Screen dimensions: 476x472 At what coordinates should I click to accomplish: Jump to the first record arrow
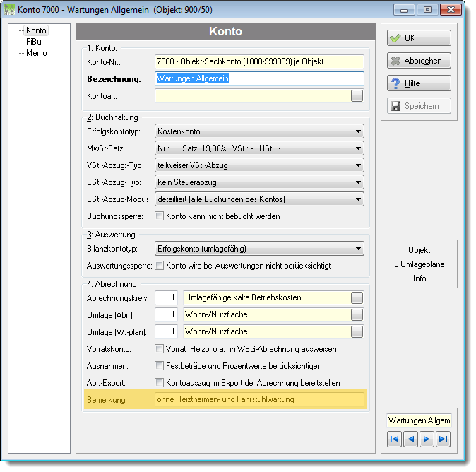click(x=394, y=439)
